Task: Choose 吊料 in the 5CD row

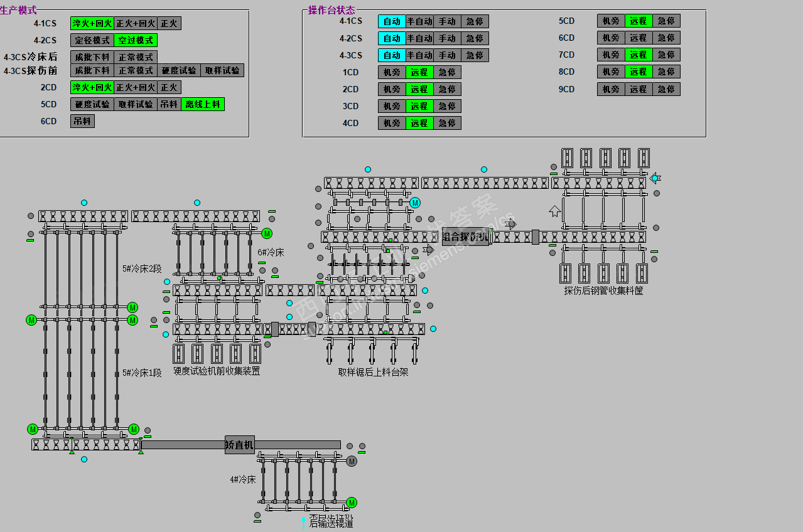Action: pos(169,104)
